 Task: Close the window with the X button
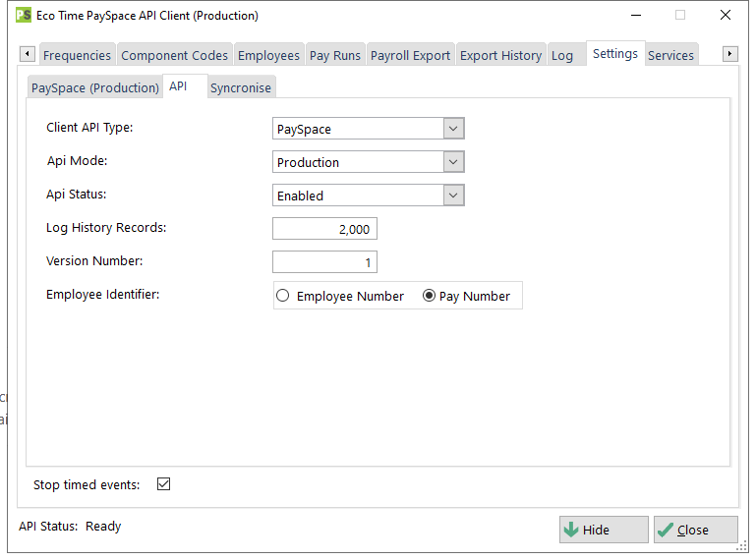pos(726,15)
